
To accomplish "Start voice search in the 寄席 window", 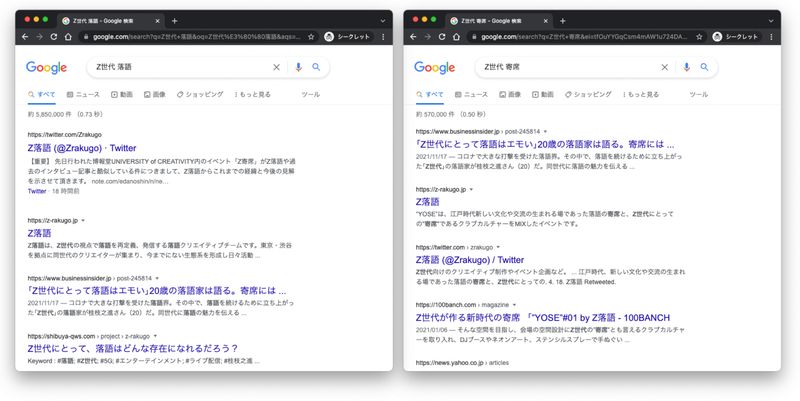I will 687,67.
